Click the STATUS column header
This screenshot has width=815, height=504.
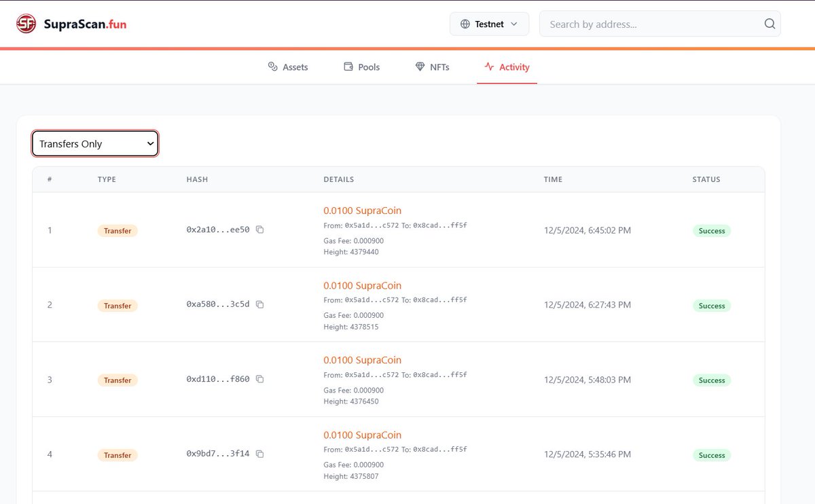[x=706, y=179]
